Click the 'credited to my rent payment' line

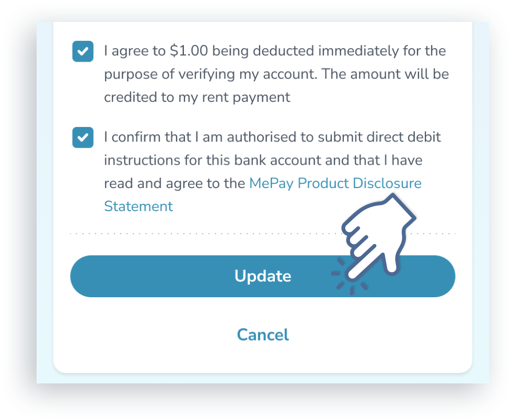click(197, 97)
